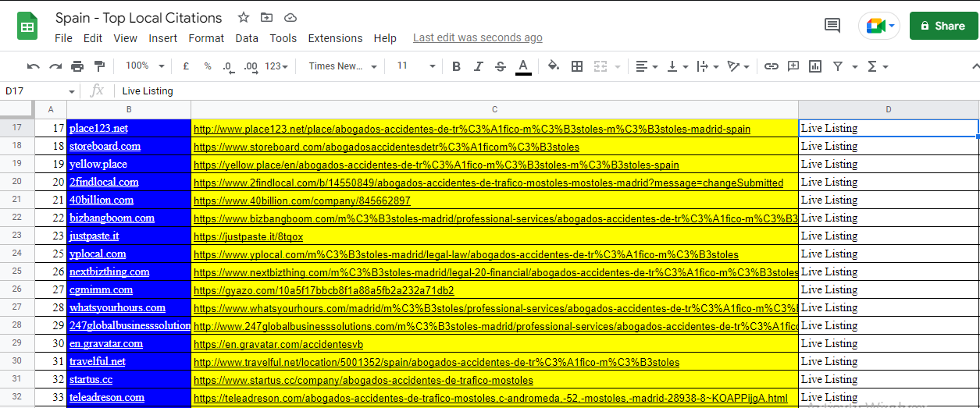Screen dimensions: 980x408
Task: Format as currency with the £ icon
Action: pyautogui.click(x=186, y=66)
